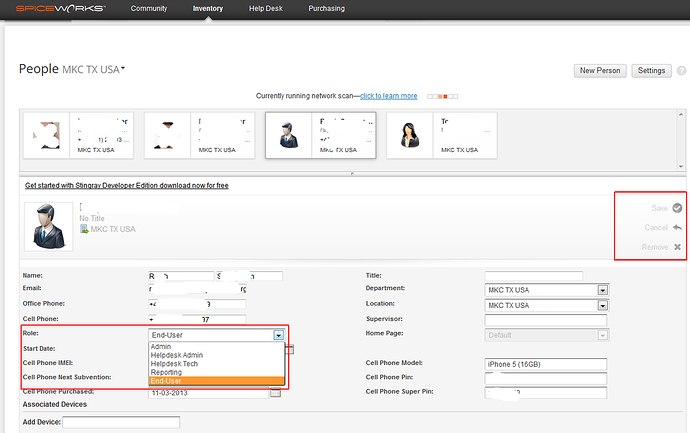Select the woman avatar person card
The width and height of the screenshot is (690, 433).
pos(442,136)
